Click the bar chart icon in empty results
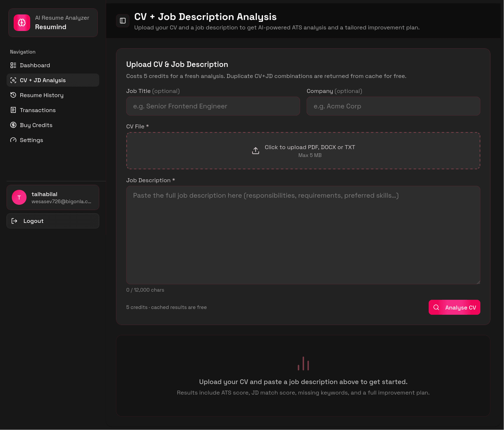 [x=303, y=364]
